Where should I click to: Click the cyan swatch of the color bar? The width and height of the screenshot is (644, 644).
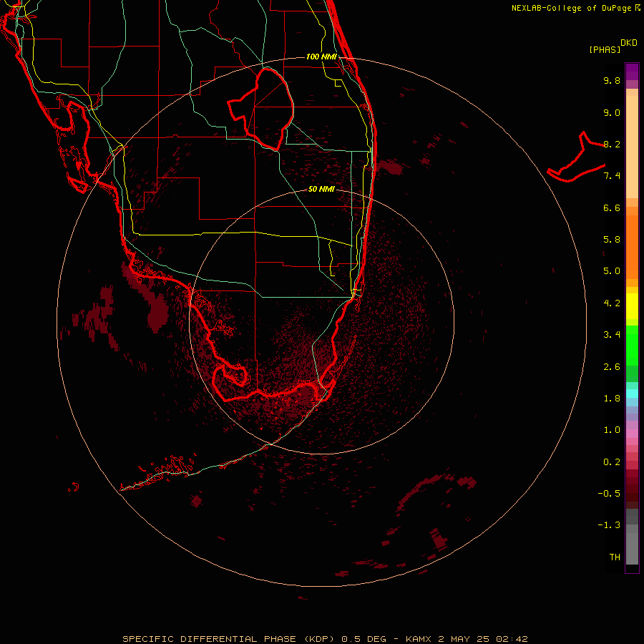632,394
